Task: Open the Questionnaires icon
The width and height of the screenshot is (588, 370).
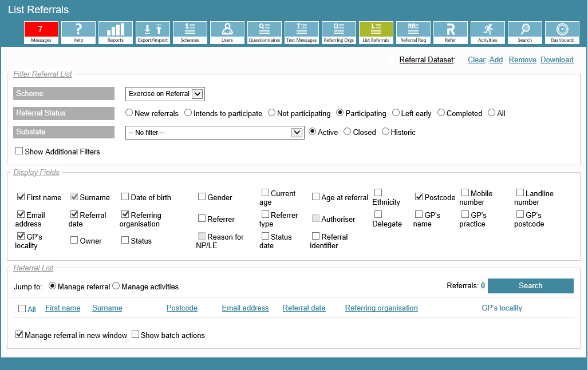Action: click(x=265, y=33)
